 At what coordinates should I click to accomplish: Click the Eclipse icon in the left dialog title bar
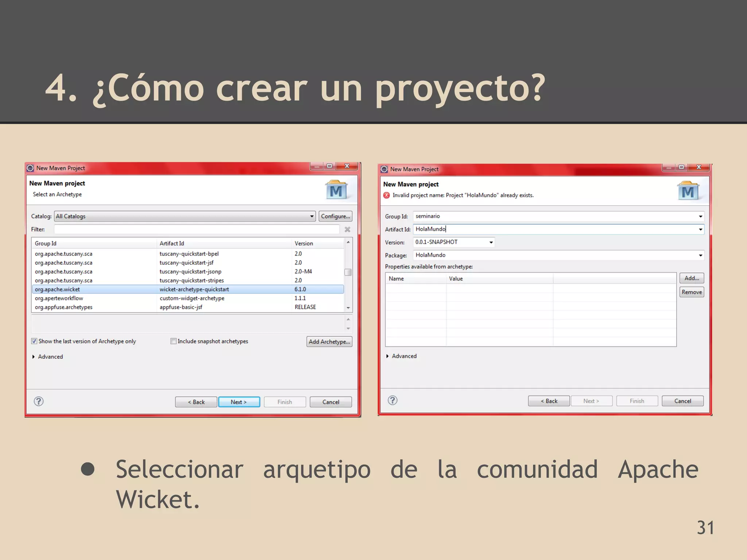pyautogui.click(x=30, y=168)
